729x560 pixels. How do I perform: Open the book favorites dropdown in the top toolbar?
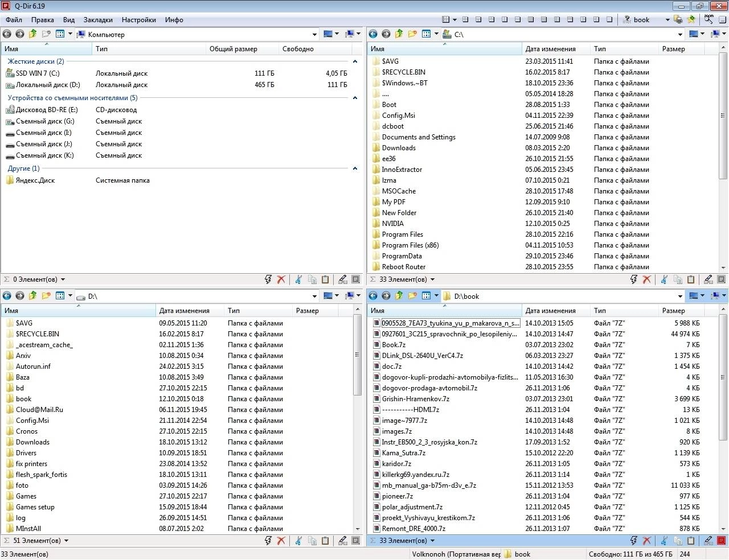pos(668,19)
